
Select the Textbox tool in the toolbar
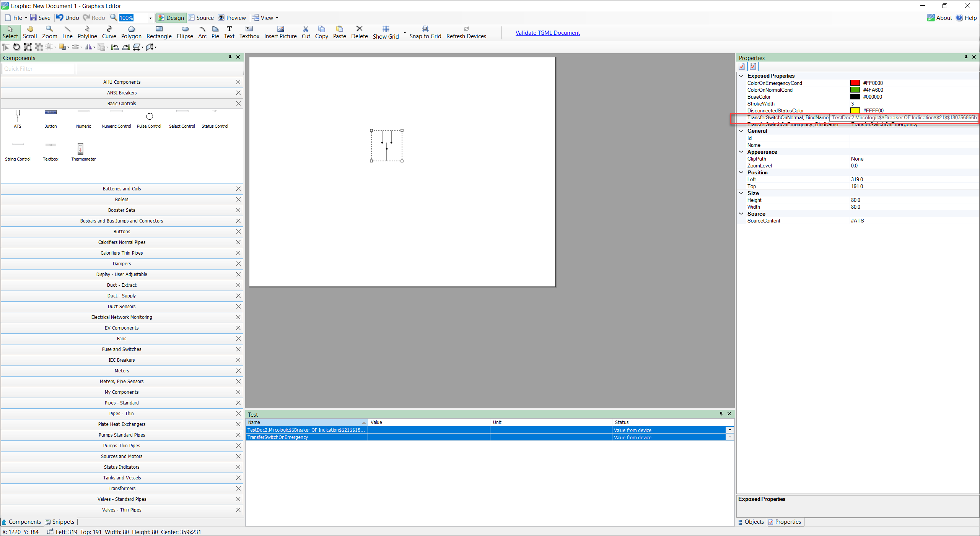(249, 32)
